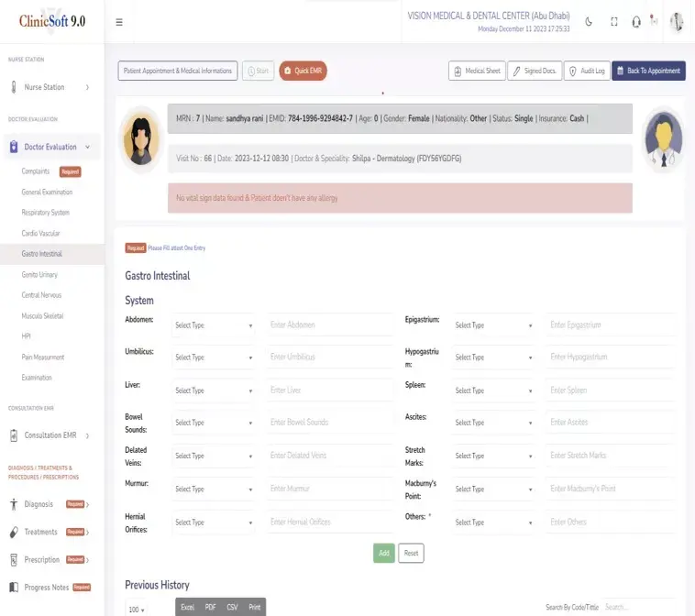
Task: Click the Treatments pill icon
Action: coord(14,532)
